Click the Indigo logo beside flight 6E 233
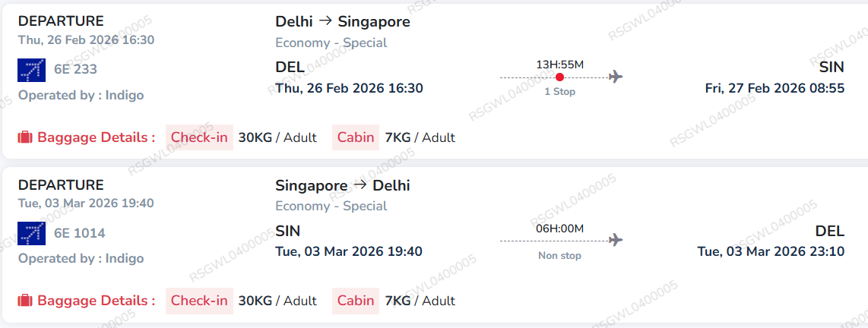 point(32,70)
